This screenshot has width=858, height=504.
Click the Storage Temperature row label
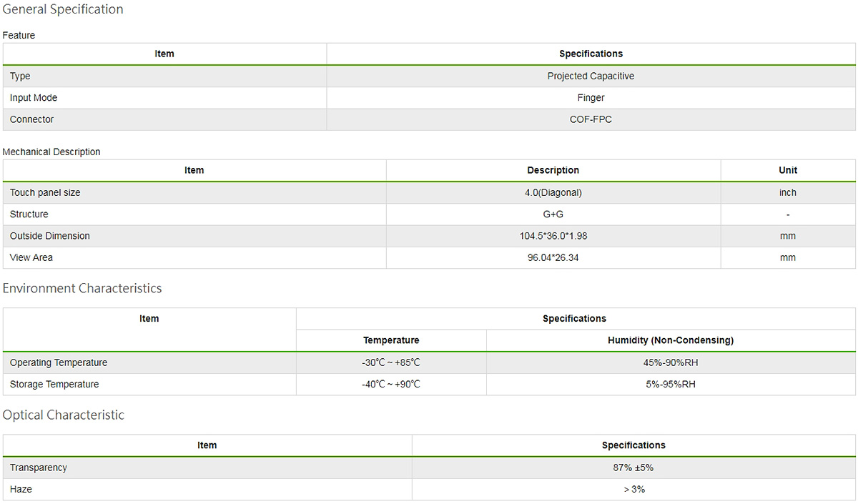(x=54, y=384)
